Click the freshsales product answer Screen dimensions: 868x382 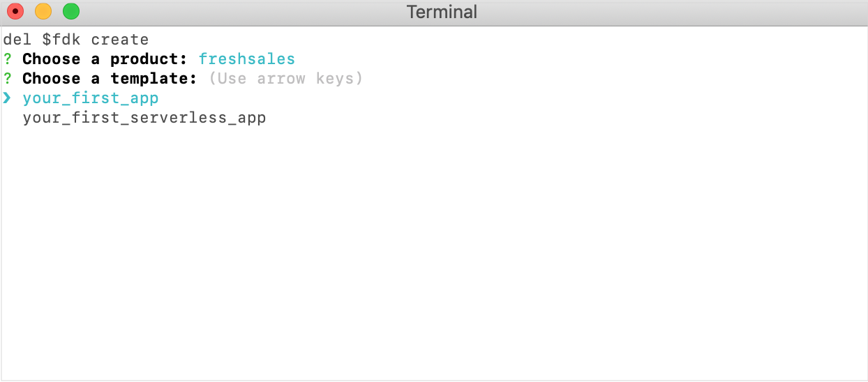pos(247,59)
